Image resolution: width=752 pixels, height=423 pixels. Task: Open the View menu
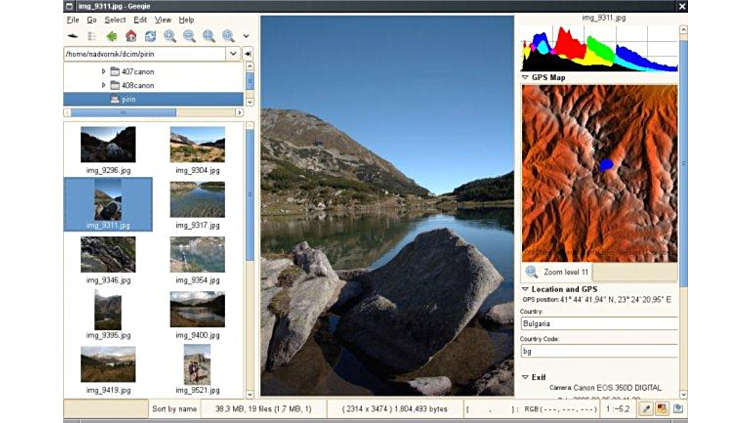[162, 19]
